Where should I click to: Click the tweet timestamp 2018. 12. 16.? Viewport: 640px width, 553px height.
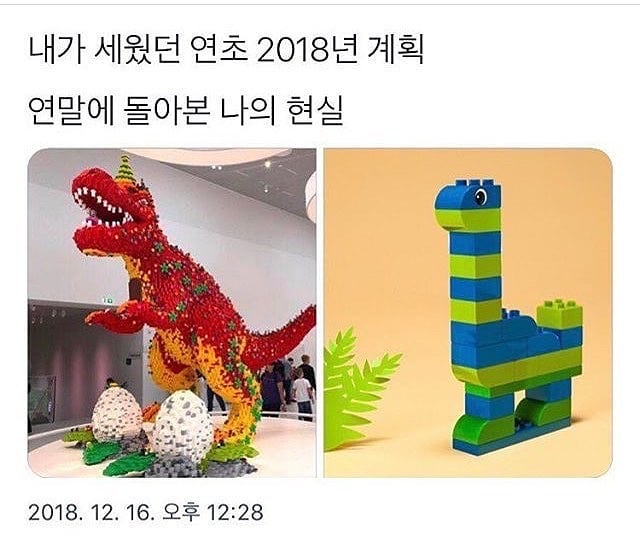pos(91,512)
